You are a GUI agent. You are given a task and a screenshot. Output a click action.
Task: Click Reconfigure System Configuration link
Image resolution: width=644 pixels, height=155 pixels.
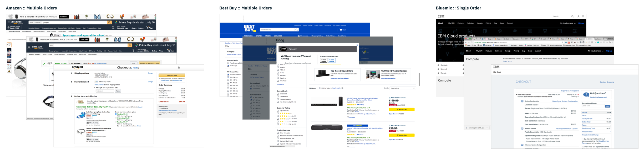(x=565, y=101)
